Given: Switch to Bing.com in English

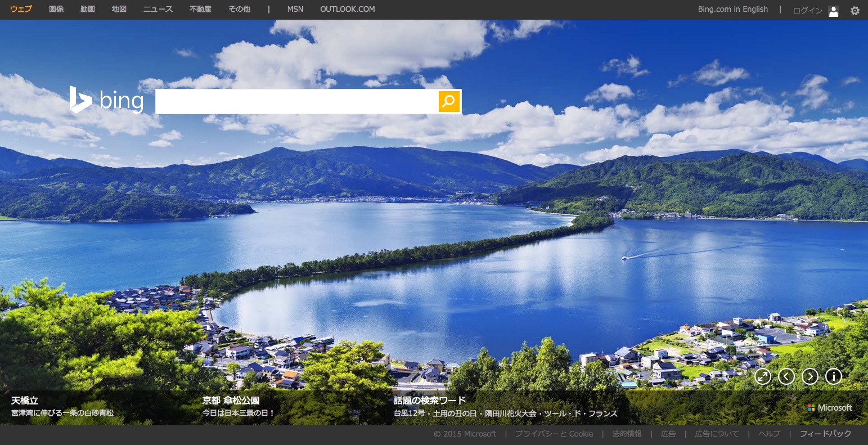Looking at the screenshot, I should (x=732, y=9).
